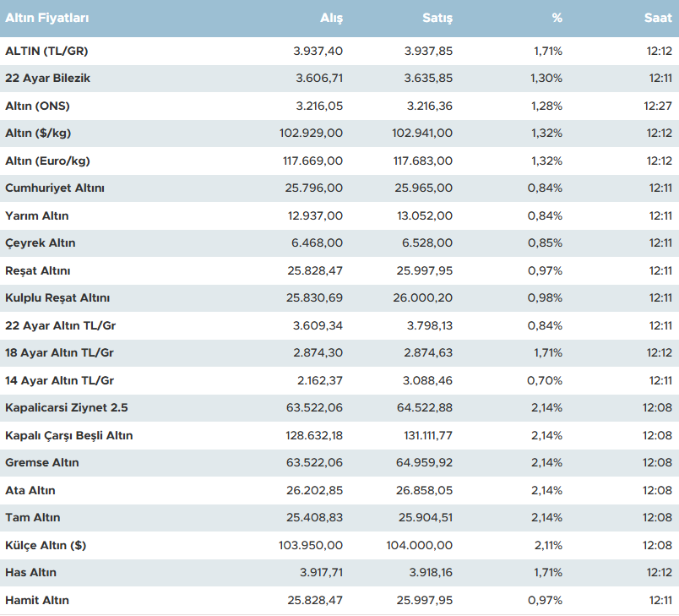Click the sell price 3.635,85
Screen dimensions: 679x616
tap(428, 79)
